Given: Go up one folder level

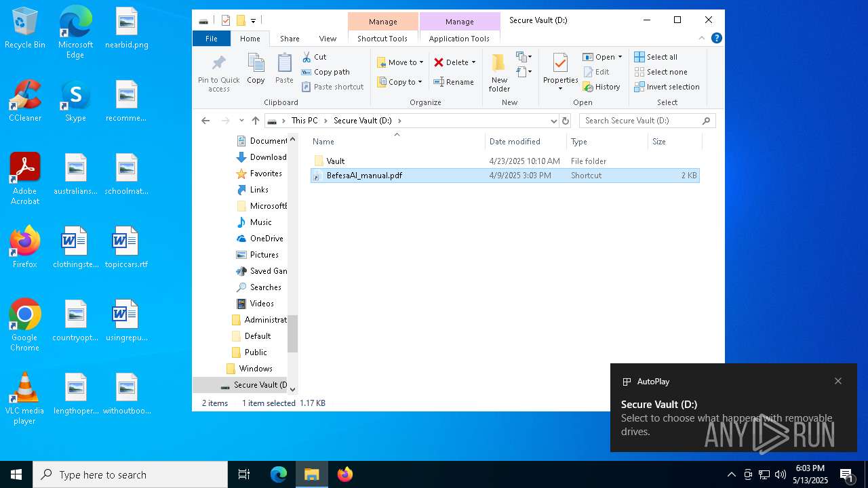Looking at the screenshot, I should coord(256,121).
